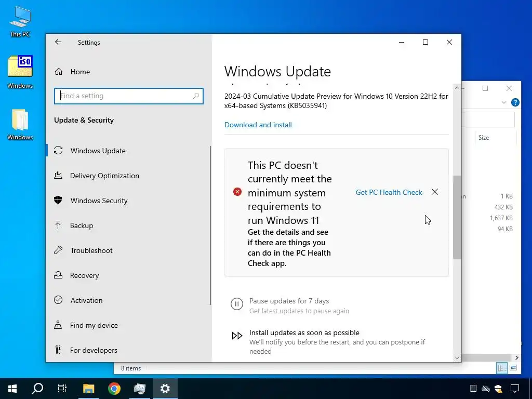
Task: Click the For developers tools icon
Action: (58, 350)
